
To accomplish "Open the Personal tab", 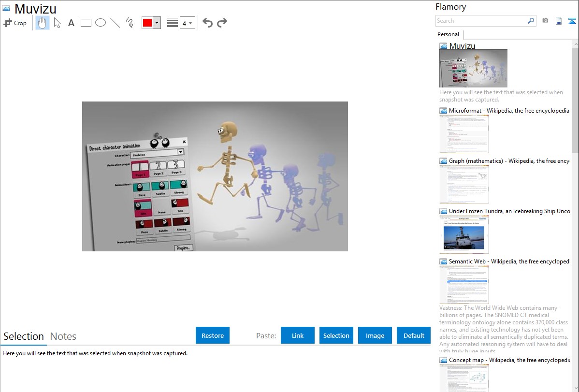I will 448,34.
